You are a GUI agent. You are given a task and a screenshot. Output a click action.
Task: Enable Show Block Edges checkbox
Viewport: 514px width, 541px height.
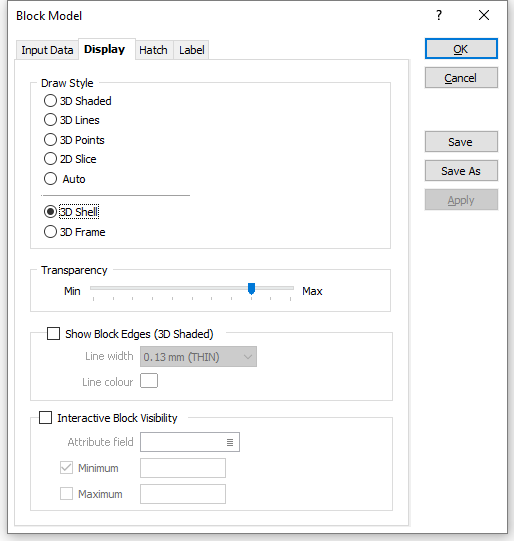53,334
